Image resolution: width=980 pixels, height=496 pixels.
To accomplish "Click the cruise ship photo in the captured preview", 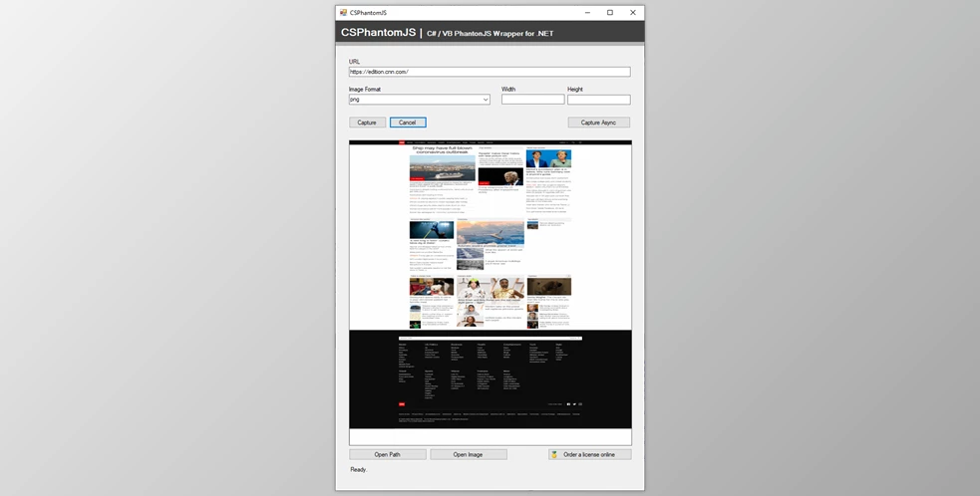I will [442, 168].
